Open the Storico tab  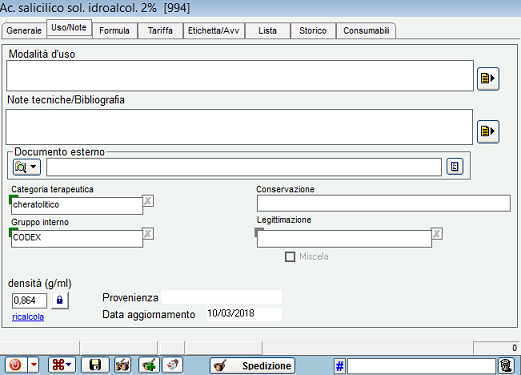[x=313, y=31]
